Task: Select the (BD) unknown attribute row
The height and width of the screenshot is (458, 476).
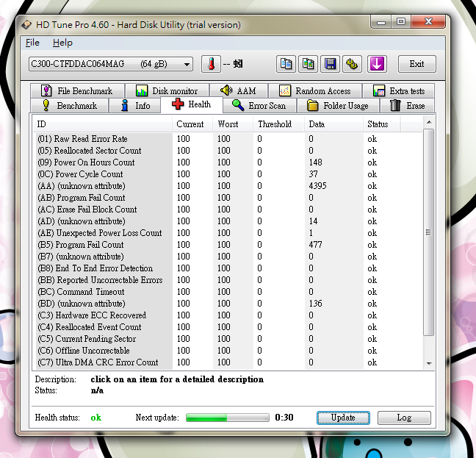Action: tap(228, 304)
